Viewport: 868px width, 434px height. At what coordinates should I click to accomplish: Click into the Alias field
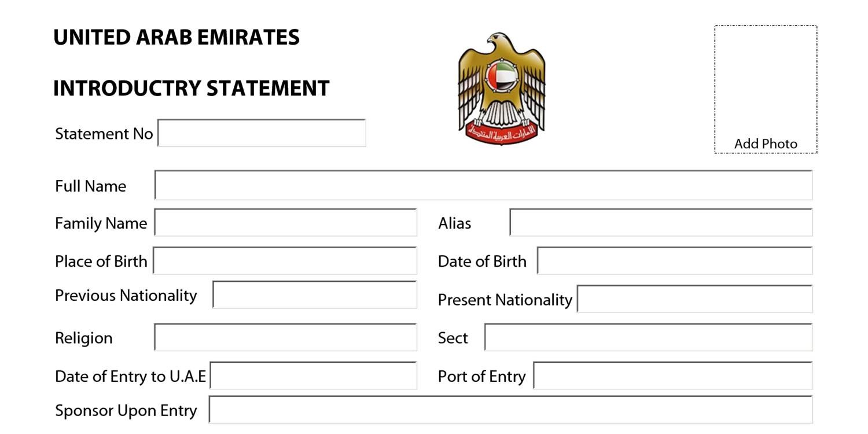click(x=661, y=223)
